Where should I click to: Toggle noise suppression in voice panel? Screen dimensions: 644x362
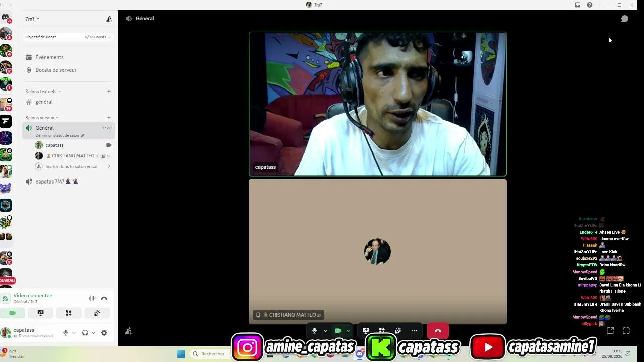pos(92,298)
